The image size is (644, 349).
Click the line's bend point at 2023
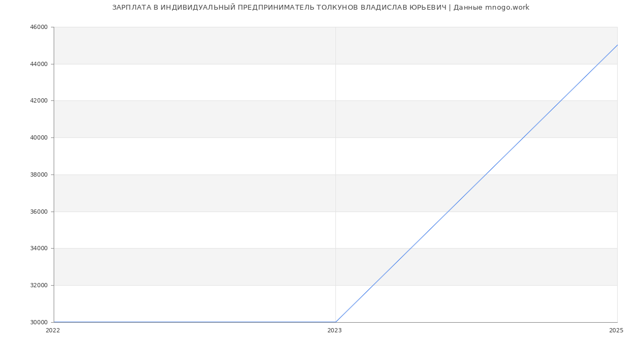(335, 322)
